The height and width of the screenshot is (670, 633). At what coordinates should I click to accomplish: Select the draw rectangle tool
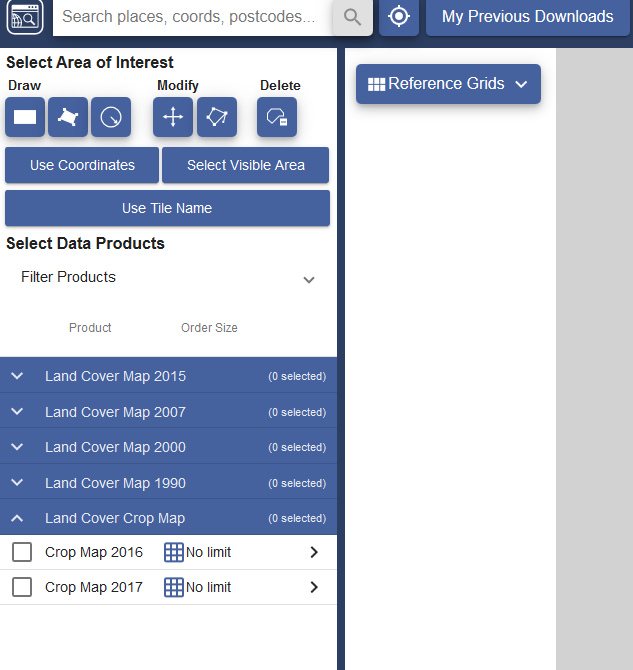[25, 117]
